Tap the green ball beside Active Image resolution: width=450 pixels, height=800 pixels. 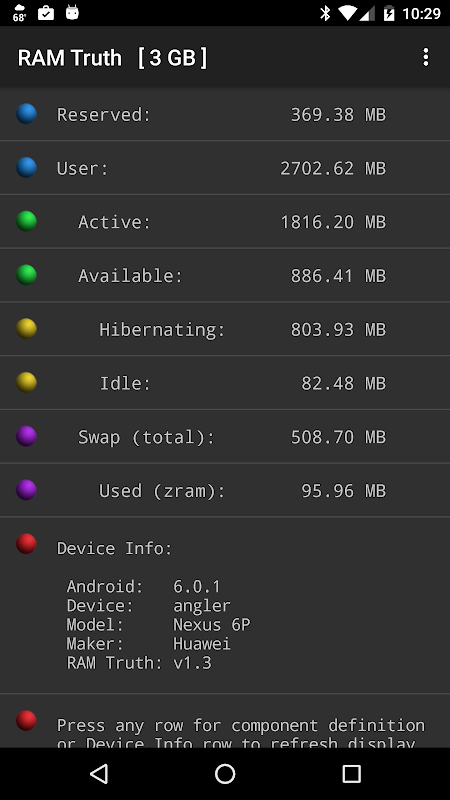(27, 221)
